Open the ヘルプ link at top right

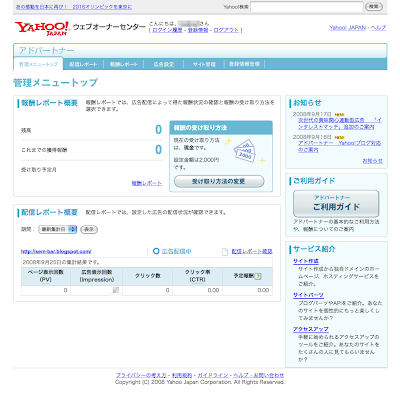[x=378, y=28]
